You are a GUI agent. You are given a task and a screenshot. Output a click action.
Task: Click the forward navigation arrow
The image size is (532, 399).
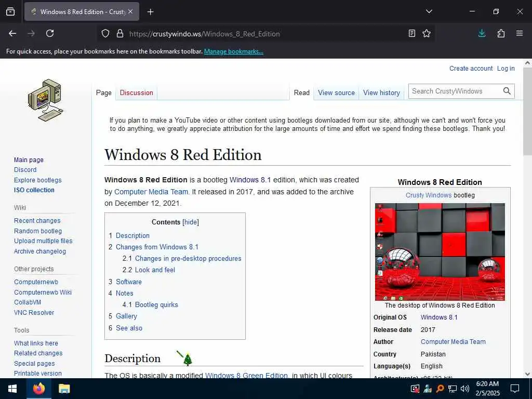coord(31,33)
